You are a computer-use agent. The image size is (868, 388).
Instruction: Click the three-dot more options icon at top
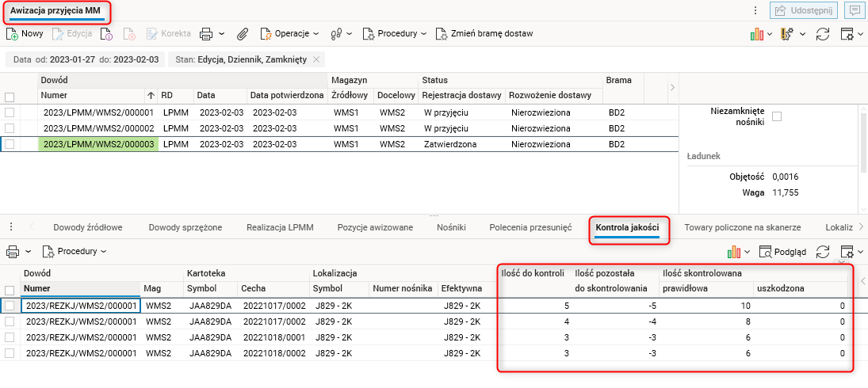[x=755, y=11]
